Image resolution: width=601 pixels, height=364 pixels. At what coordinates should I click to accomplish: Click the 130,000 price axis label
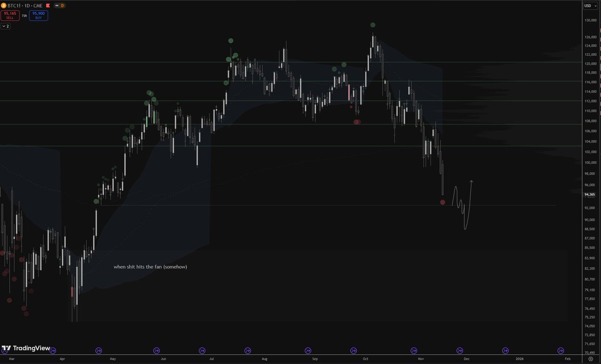pos(590,21)
